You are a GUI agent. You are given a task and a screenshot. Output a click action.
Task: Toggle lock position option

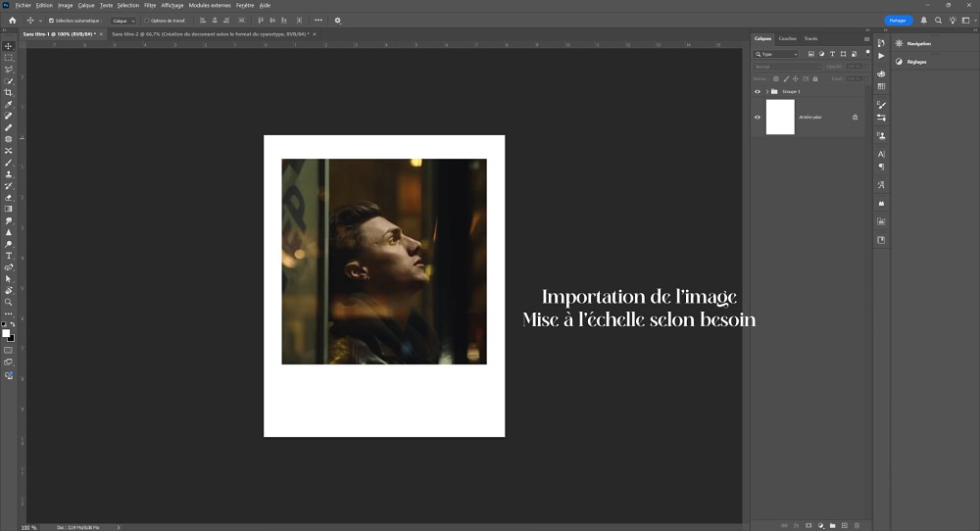tap(796, 78)
